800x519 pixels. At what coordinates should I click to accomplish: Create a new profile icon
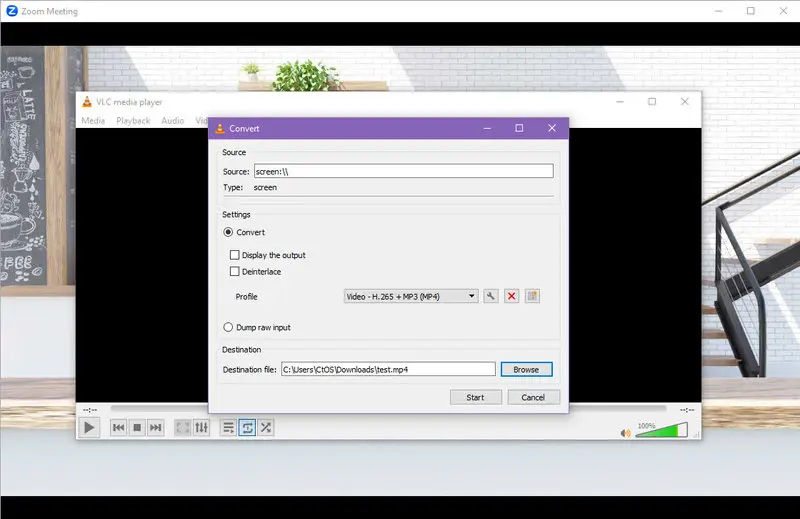[532, 296]
